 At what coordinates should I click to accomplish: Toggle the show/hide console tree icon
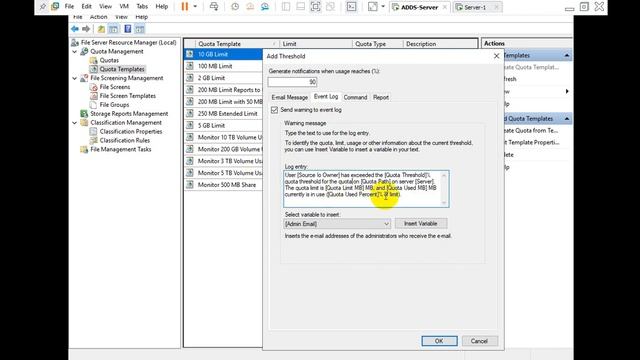113,29
